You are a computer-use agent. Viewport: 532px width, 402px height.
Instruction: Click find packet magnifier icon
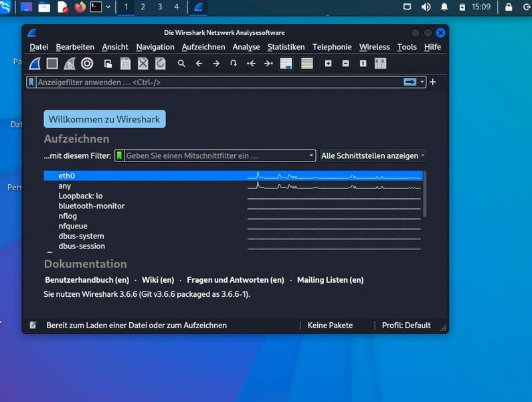[181, 64]
